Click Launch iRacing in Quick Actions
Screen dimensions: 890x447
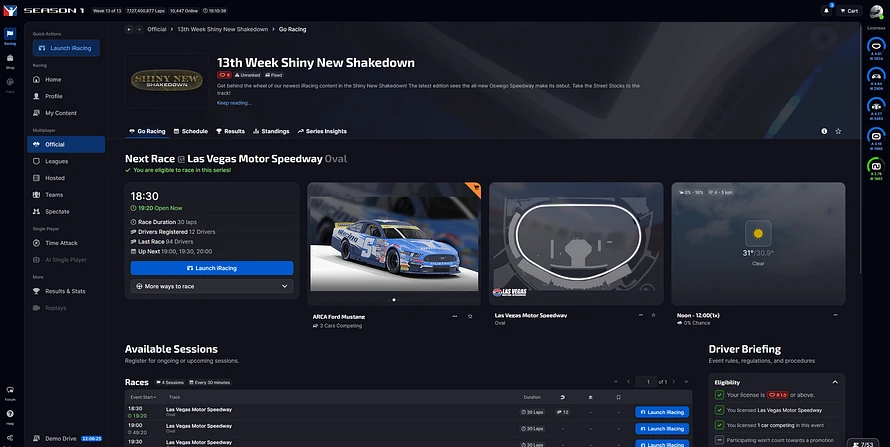point(66,48)
